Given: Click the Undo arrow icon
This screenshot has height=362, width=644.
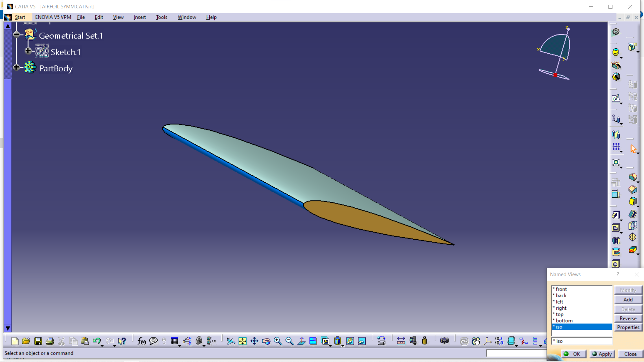Looking at the screenshot, I should point(97,341).
